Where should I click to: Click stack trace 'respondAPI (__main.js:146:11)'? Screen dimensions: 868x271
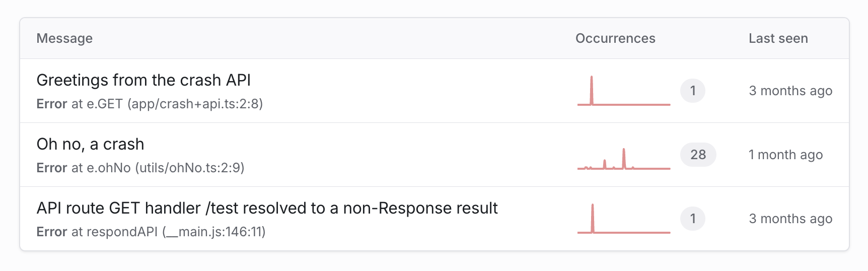176,232
